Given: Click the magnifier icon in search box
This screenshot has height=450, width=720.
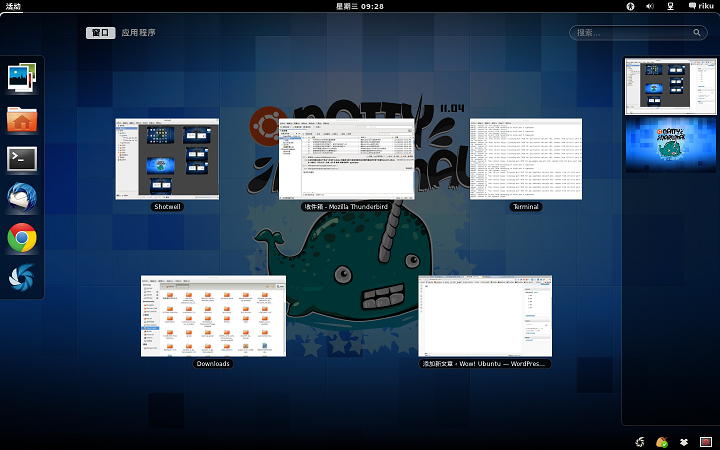Looking at the screenshot, I should 697,33.
